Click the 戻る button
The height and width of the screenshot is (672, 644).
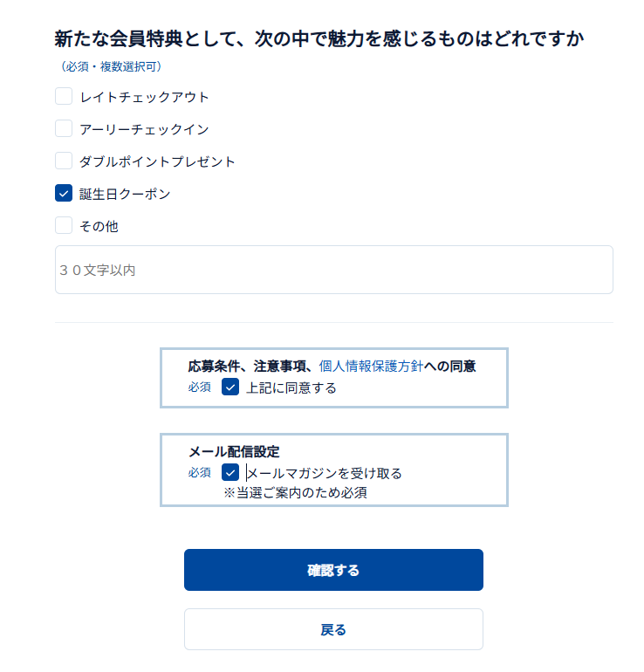[x=333, y=629]
